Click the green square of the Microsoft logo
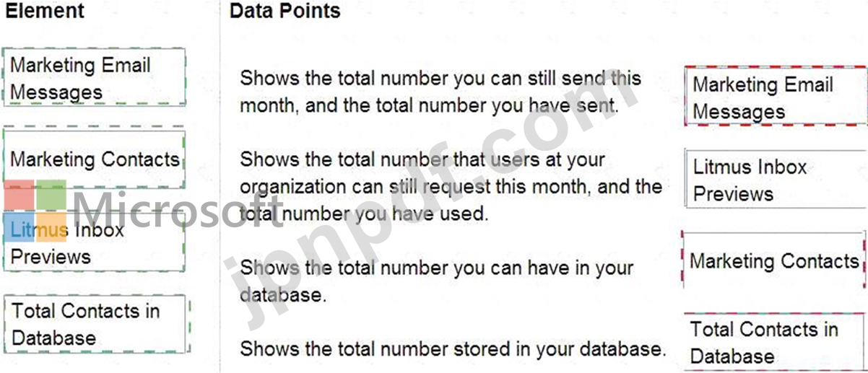The image size is (868, 373). pos(51,194)
